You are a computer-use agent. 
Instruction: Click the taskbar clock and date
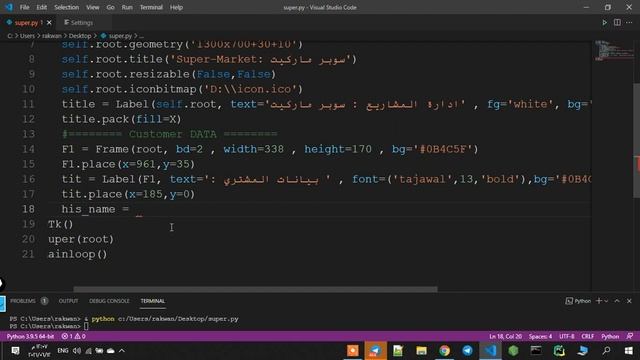[39, 351]
